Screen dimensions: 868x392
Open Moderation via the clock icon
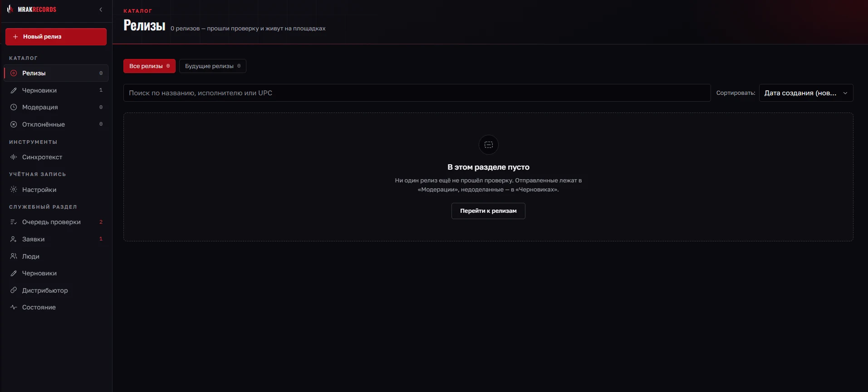pyautogui.click(x=14, y=107)
